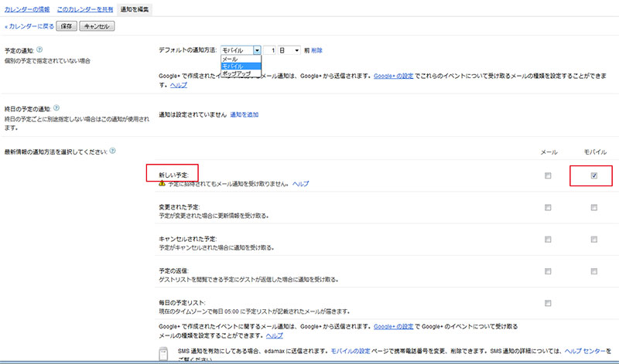Screen dimensions: 619x364
Task: Switch to このカレンダーを共有 tab
Action: [85, 9]
